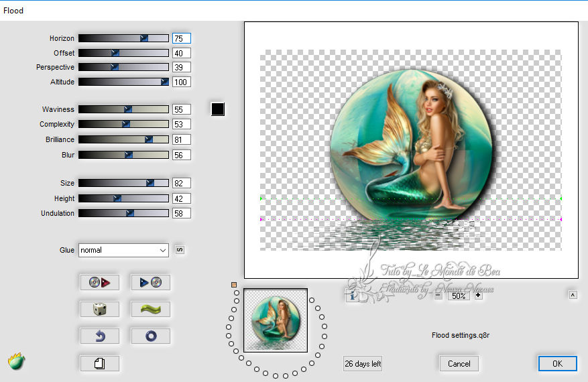The width and height of the screenshot is (588, 382).
Task: Click the Cancel button
Action: (459, 363)
